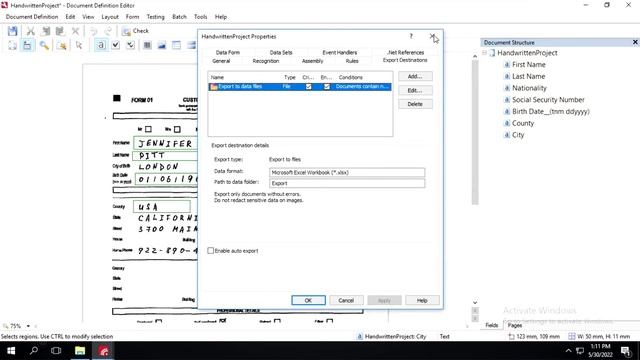Click the Path to data folder field

coord(347,183)
